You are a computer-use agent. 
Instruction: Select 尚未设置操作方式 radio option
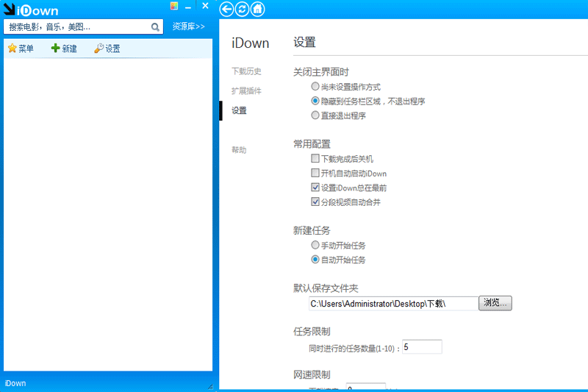[315, 87]
